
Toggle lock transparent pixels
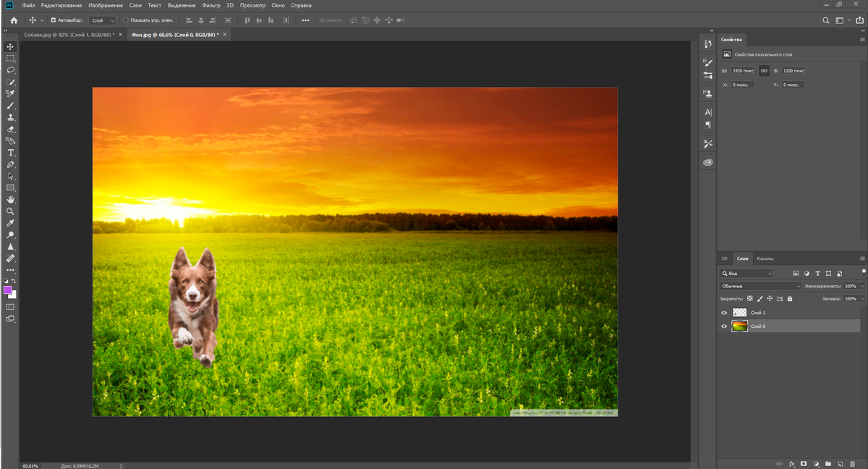(749, 298)
